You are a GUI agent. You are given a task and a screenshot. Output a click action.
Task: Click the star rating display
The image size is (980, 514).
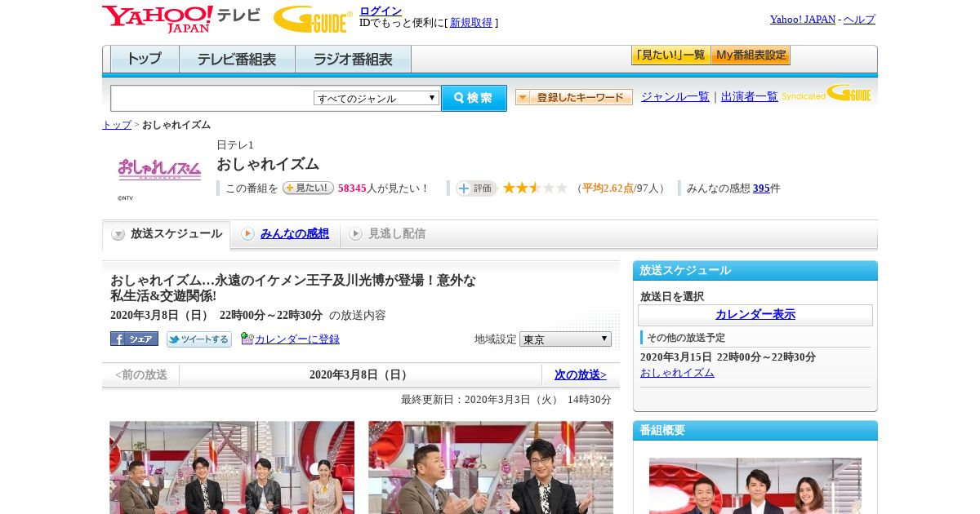[535, 188]
